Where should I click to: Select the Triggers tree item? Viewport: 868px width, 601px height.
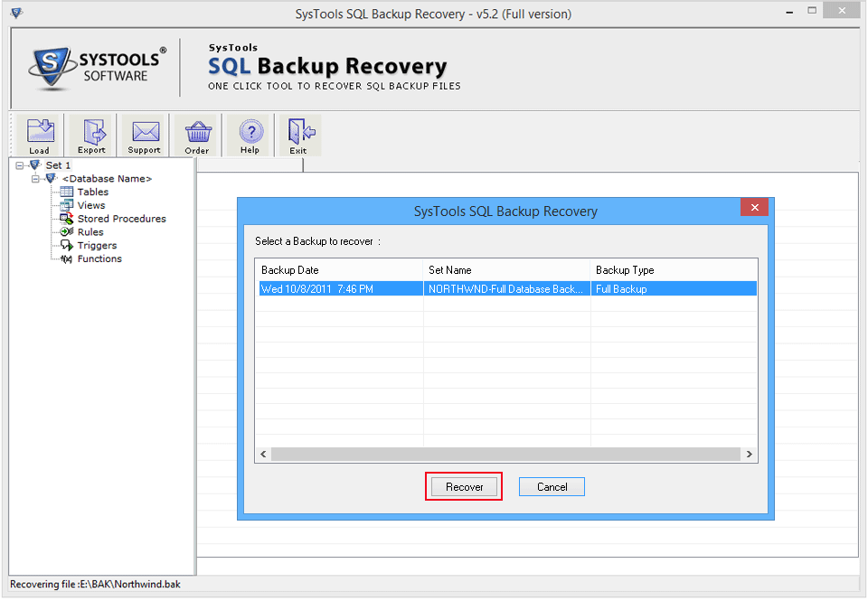[x=97, y=246]
